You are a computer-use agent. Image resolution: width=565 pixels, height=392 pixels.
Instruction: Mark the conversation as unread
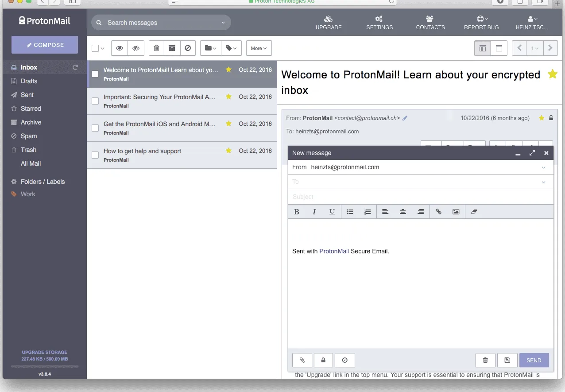[x=136, y=48]
